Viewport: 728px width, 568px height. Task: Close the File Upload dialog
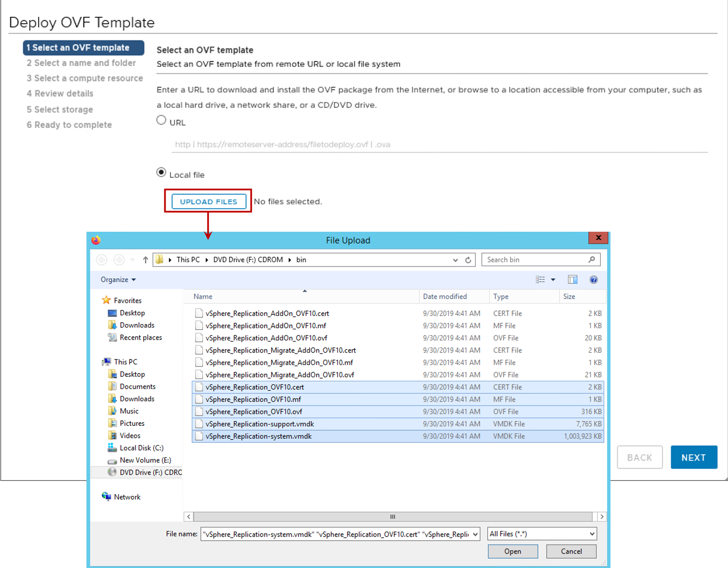pyautogui.click(x=598, y=238)
